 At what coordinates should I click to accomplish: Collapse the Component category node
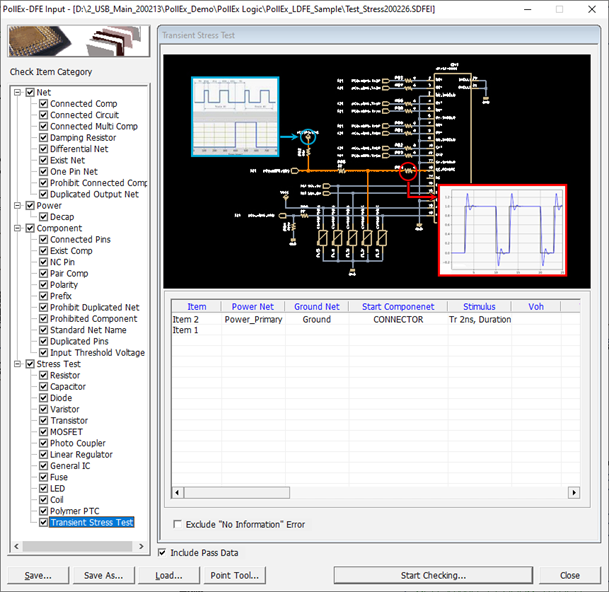pos(18,228)
